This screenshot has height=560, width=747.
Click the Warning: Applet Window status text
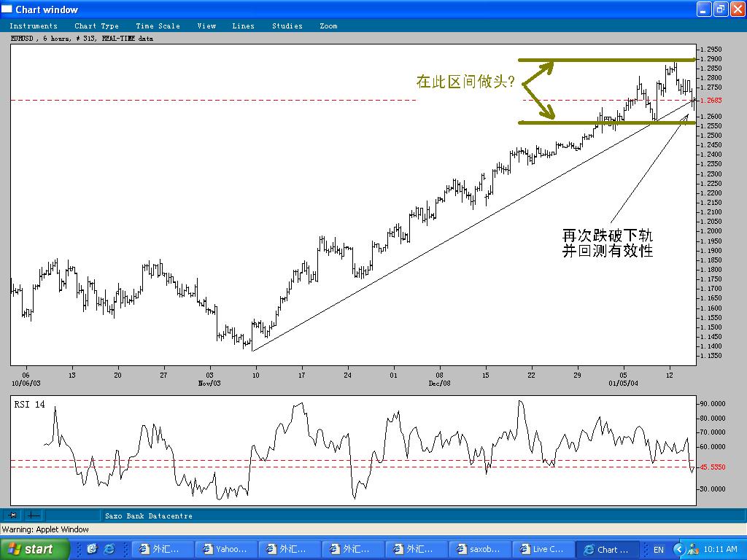[45, 529]
